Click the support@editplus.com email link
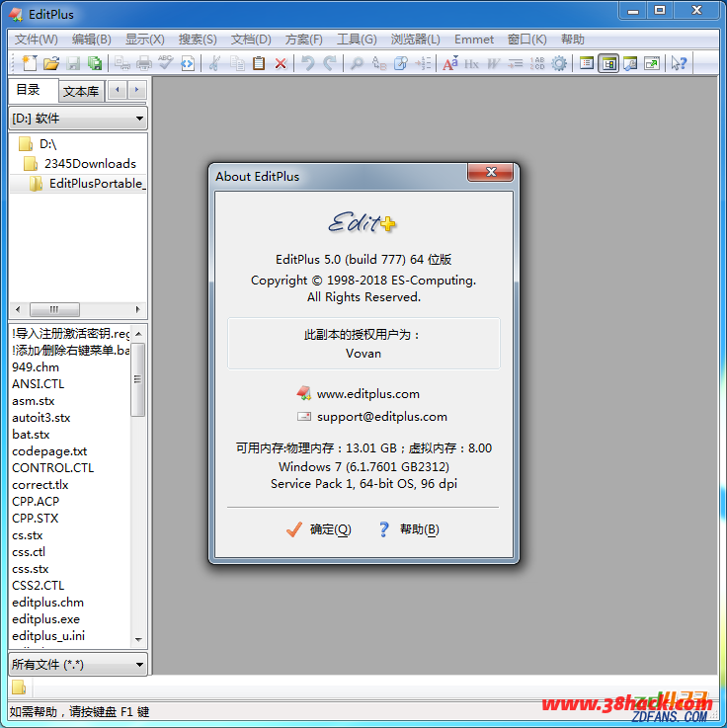Screen dimensions: 727x728 381,417
